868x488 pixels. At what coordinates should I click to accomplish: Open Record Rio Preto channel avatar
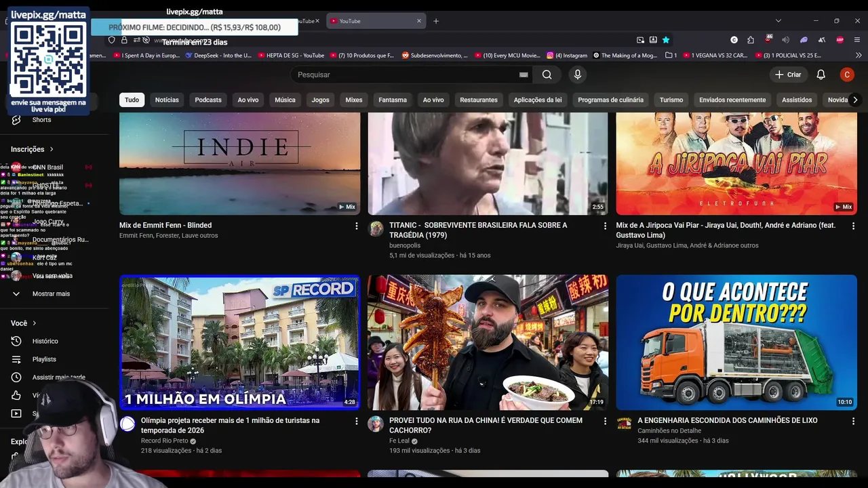(x=127, y=424)
